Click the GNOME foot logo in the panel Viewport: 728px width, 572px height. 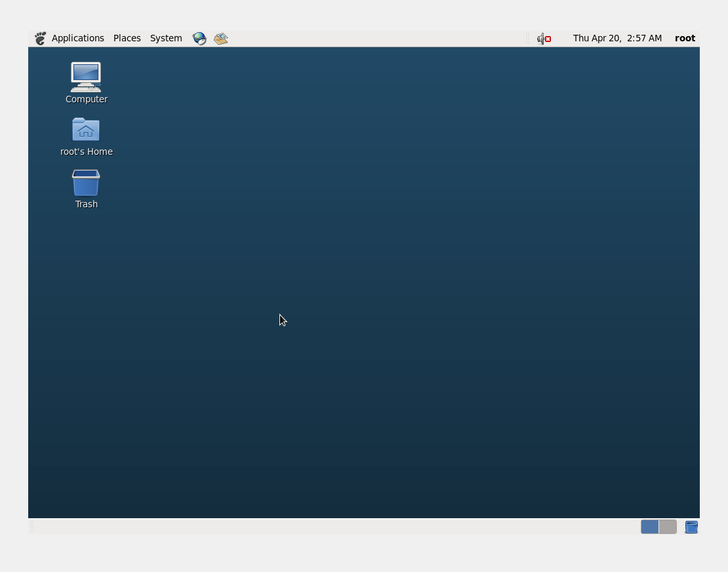40,38
